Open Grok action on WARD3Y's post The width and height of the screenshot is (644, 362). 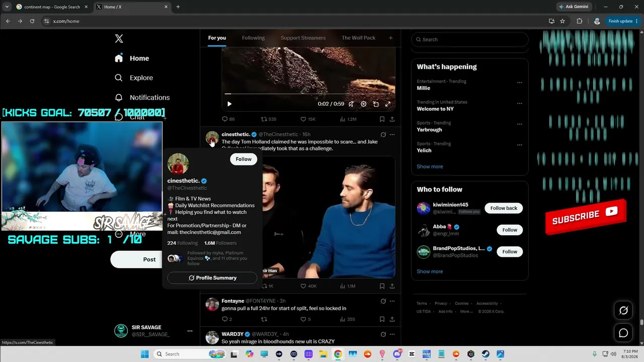tap(383, 334)
